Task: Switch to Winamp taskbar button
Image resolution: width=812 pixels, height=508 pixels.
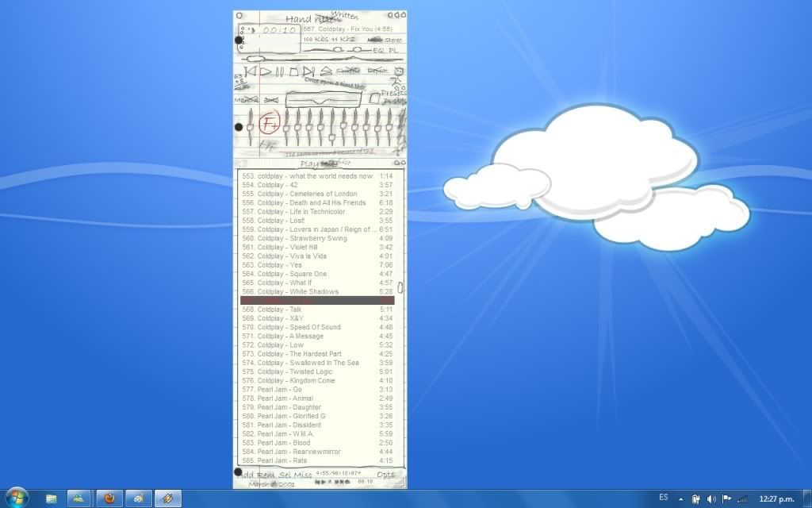Action: (168, 498)
